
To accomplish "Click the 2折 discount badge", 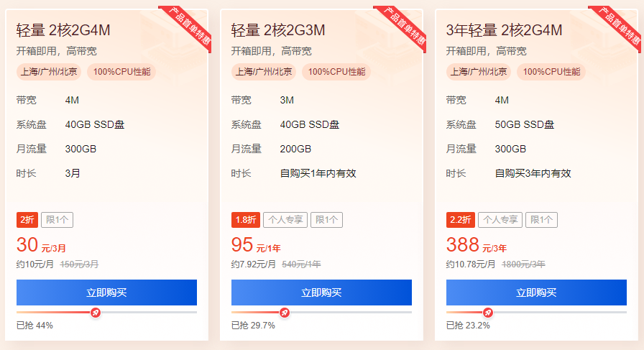I will (27, 220).
